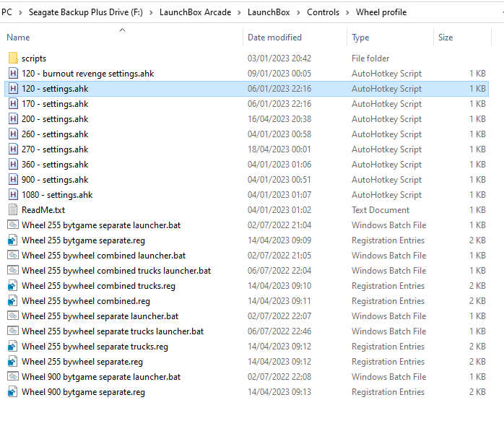This screenshot has width=504, height=426.
Task: Sort files by Name column header
Action: click(x=18, y=38)
